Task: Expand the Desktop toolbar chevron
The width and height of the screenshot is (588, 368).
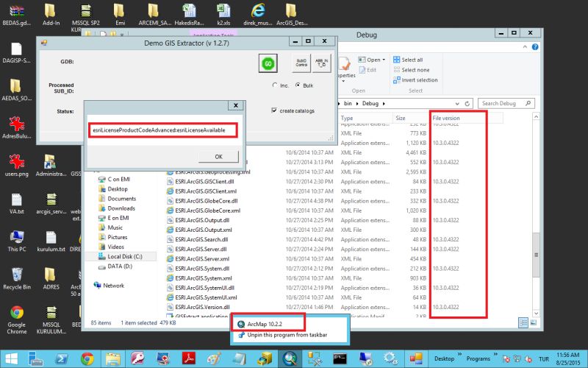Action: (459, 355)
